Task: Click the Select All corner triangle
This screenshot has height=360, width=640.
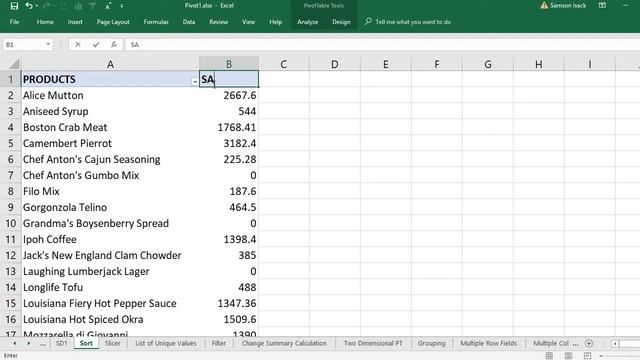Action: click(x=14, y=64)
